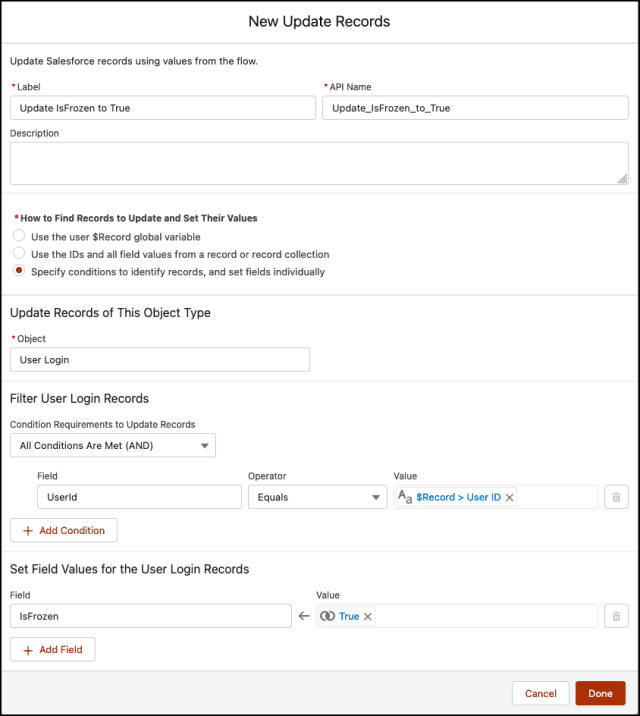Viewport: 640px width, 716px height.
Task: Delete the IsFrozen field value row
Action: pos(616,616)
